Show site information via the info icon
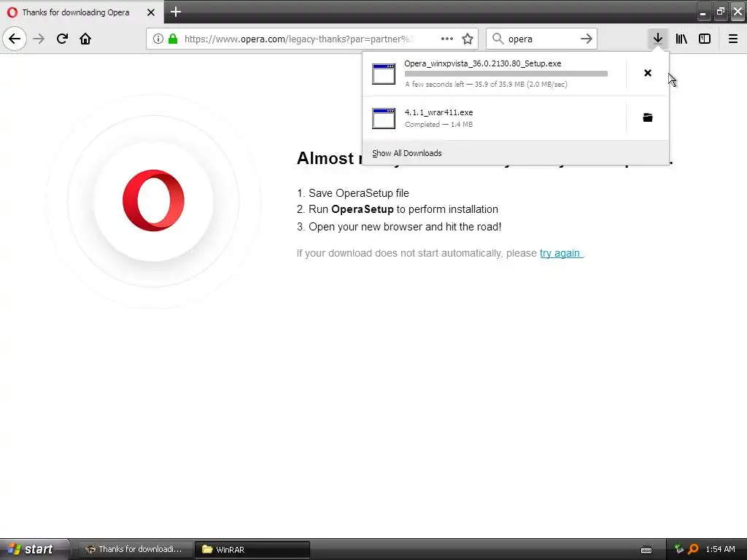 [158, 39]
